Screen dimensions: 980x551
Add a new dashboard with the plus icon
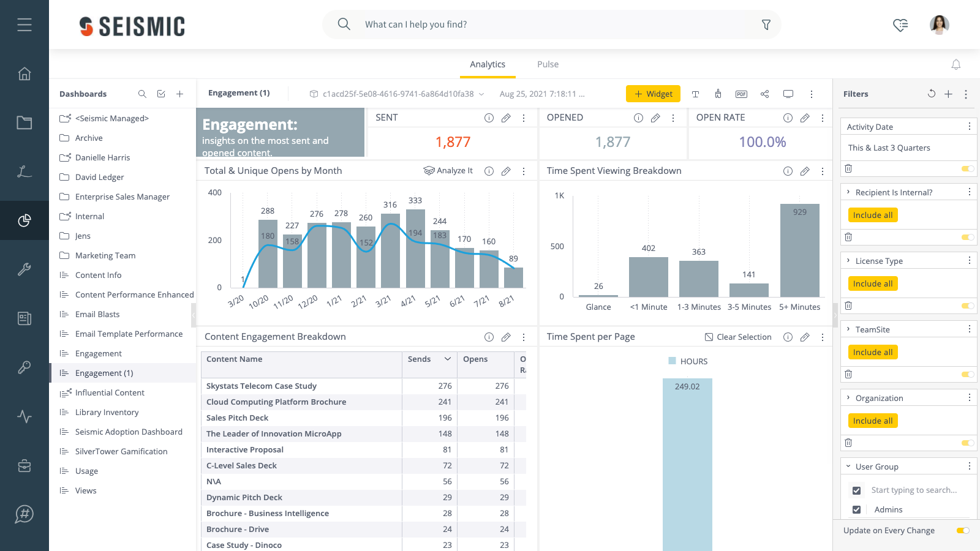[179, 94]
